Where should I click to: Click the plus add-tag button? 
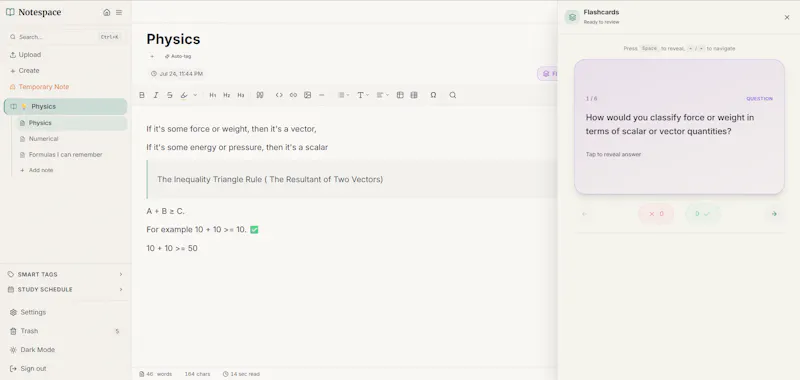(152, 56)
